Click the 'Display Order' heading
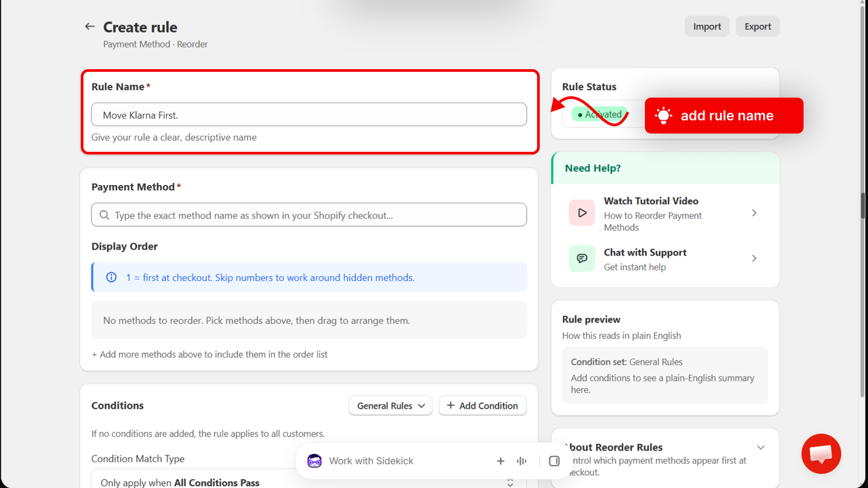Viewport: 868px width, 488px height. coord(125,246)
